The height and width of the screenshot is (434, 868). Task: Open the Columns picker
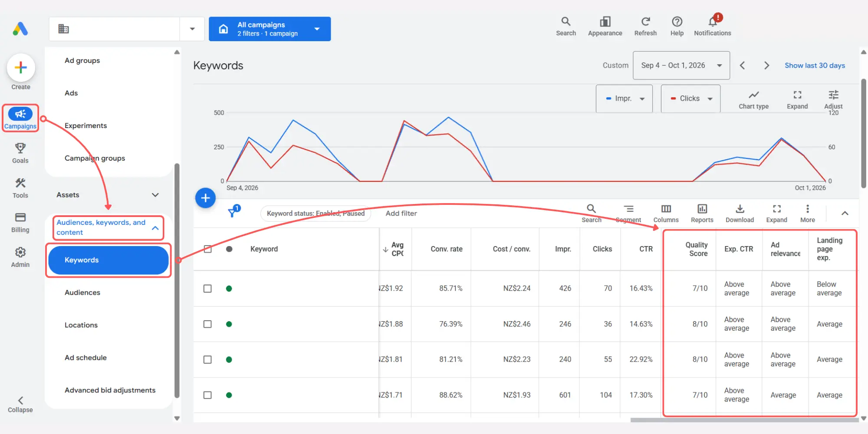(x=666, y=214)
